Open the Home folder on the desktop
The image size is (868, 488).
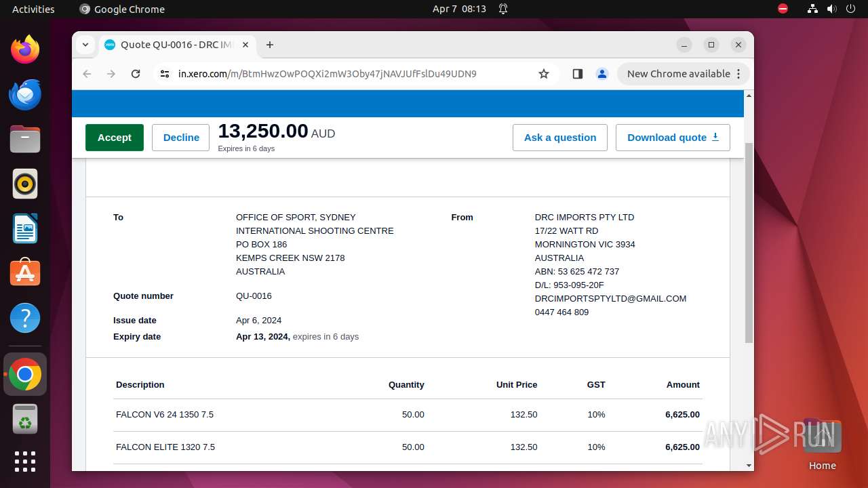point(822,445)
